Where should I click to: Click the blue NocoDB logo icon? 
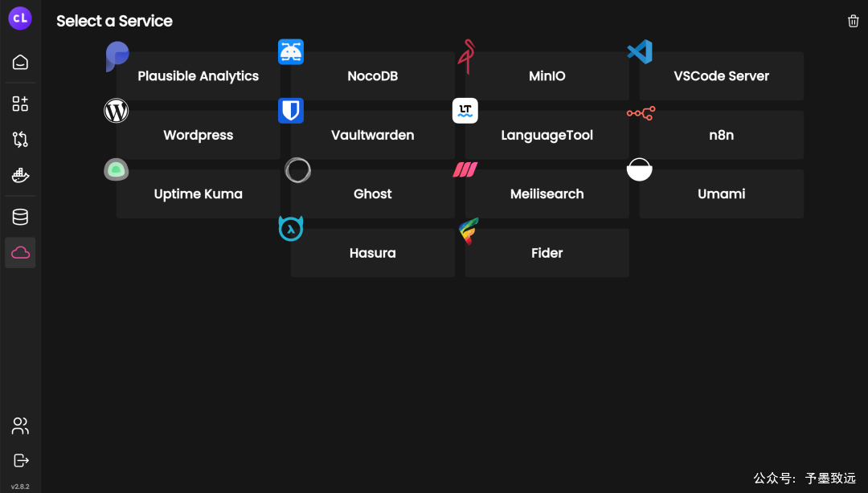(291, 52)
